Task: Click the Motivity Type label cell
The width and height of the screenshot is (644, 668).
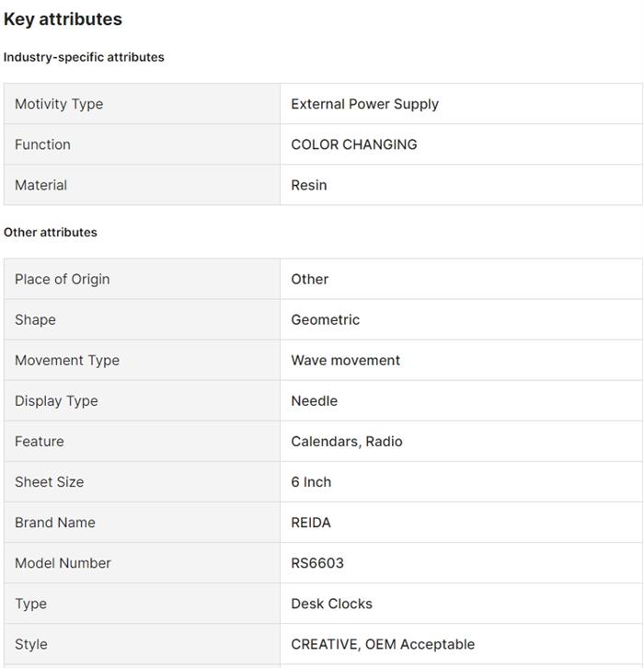Action: click(142, 104)
